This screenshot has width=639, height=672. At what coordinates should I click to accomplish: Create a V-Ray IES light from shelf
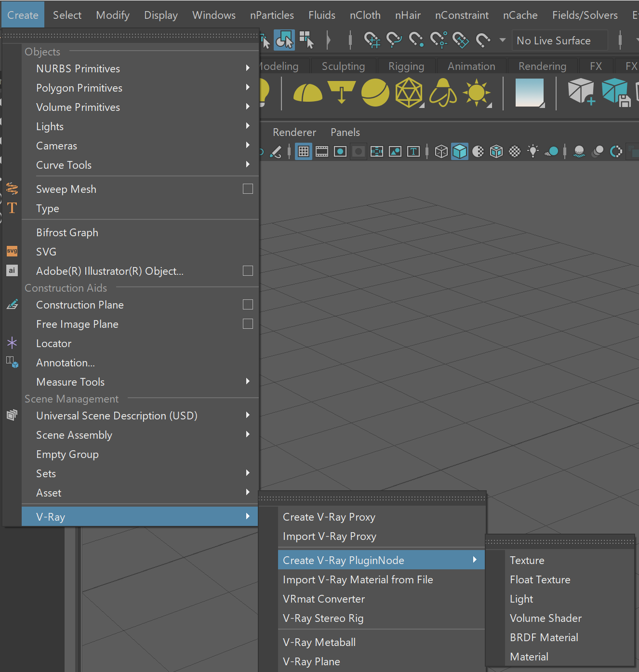click(443, 93)
